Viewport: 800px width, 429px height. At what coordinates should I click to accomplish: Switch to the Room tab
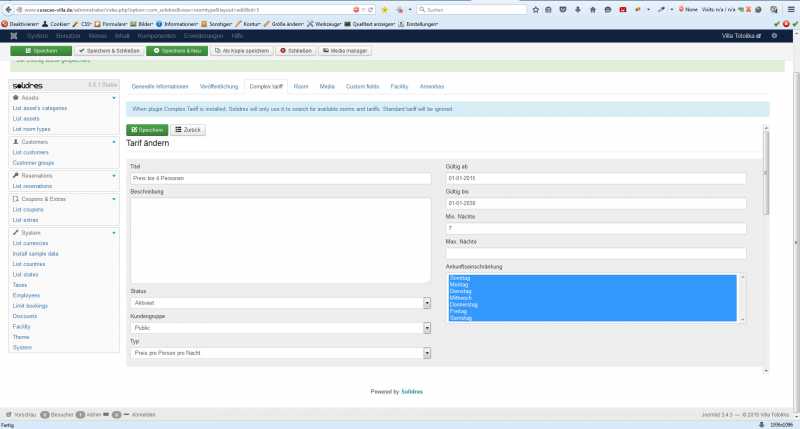click(x=301, y=87)
